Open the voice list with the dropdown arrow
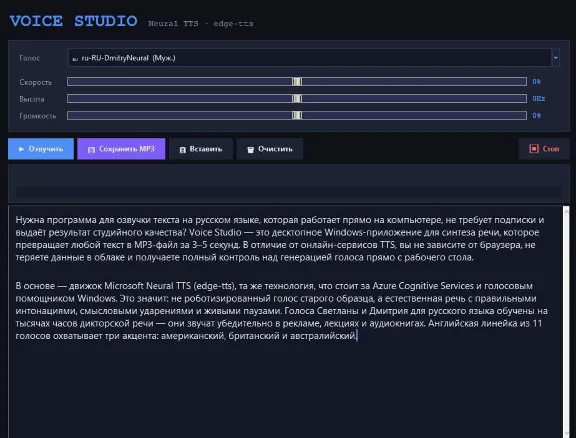This screenshot has height=438, width=576. click(x=555, y=58)
